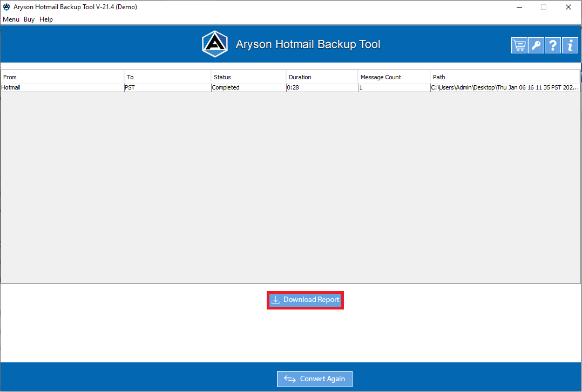Select the Hotmail cell in table
Image resolution: width=582 pixels, height=392 pixels.
pyautogui.click(x=63, y=87)
